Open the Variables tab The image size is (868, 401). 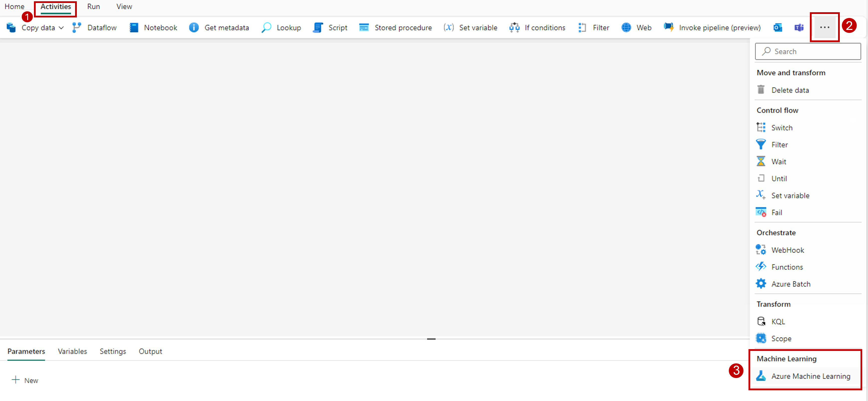point(72,351)
